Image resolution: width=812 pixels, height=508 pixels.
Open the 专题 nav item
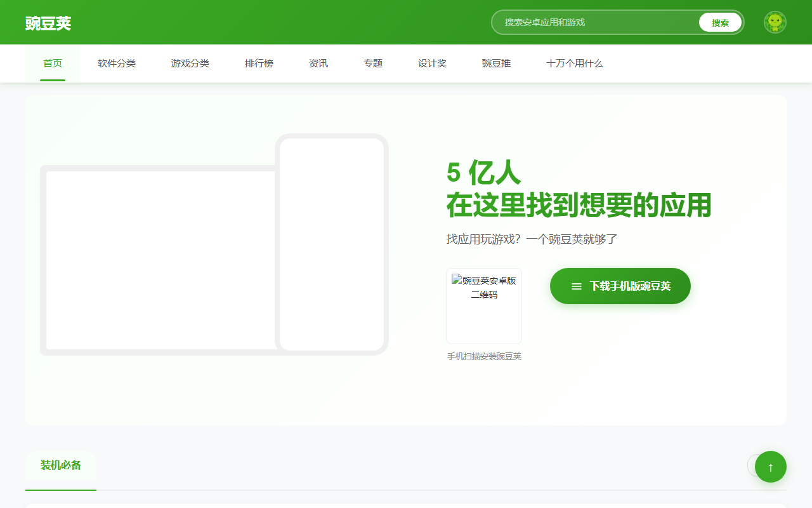pyautogui.click(x=373, y=63)
